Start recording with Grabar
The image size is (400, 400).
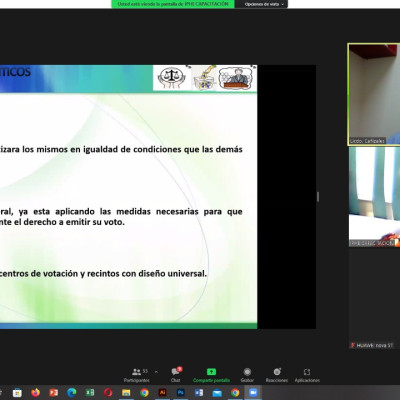[x=247, y=375]
